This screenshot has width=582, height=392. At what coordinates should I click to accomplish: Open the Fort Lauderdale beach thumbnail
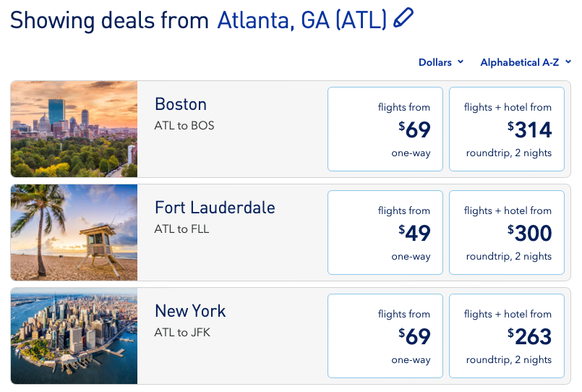pyautogui.click(x=74, y=232)
